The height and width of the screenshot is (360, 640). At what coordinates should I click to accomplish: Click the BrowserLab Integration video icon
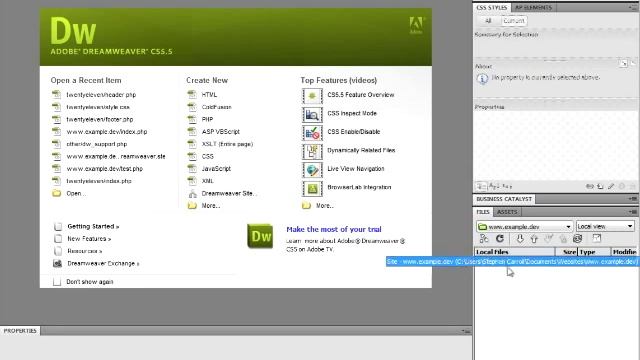pyautogui.click(x=312, y=188)
